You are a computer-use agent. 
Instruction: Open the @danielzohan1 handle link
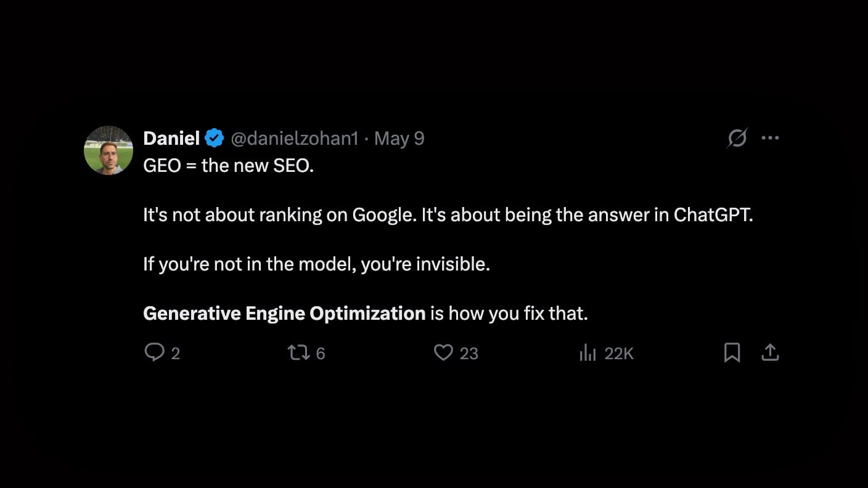[x=294, y=139]
